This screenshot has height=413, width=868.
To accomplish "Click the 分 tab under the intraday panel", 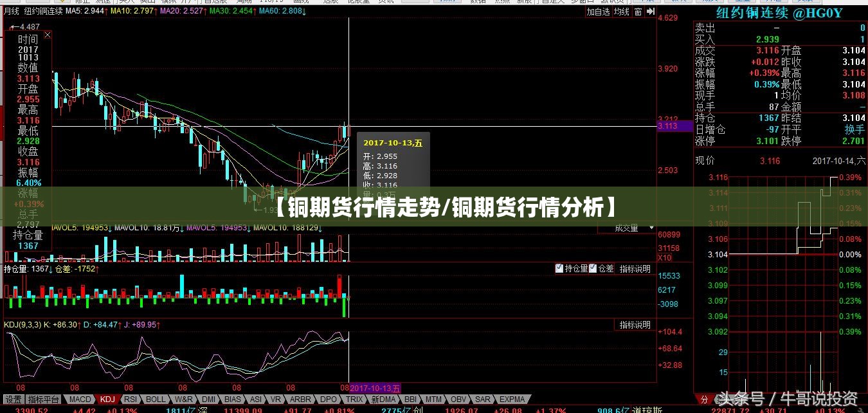I will click(x=703, y=399).
